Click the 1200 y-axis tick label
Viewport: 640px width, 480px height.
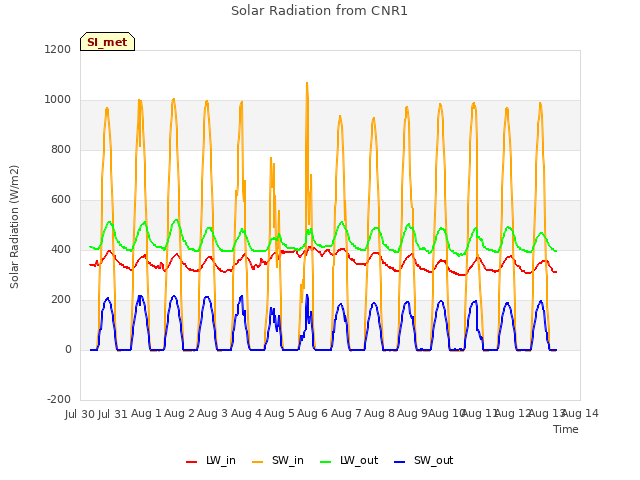(x=58, y=49)
